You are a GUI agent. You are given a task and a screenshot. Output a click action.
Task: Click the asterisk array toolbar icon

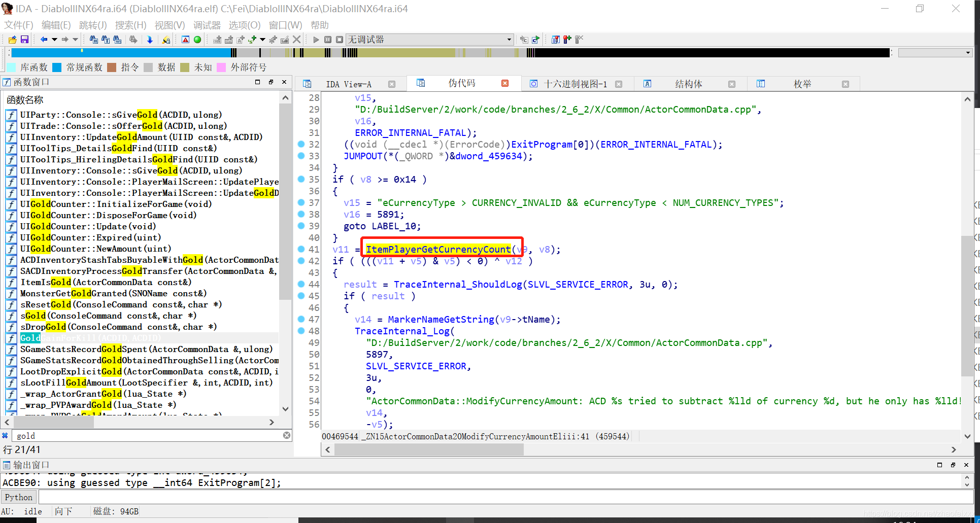coord(273,40)
